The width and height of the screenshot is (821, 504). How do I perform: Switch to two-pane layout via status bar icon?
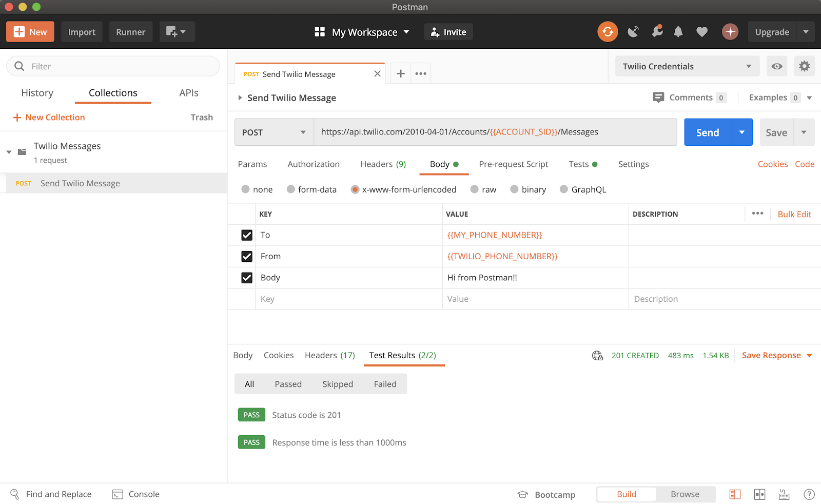759,494
